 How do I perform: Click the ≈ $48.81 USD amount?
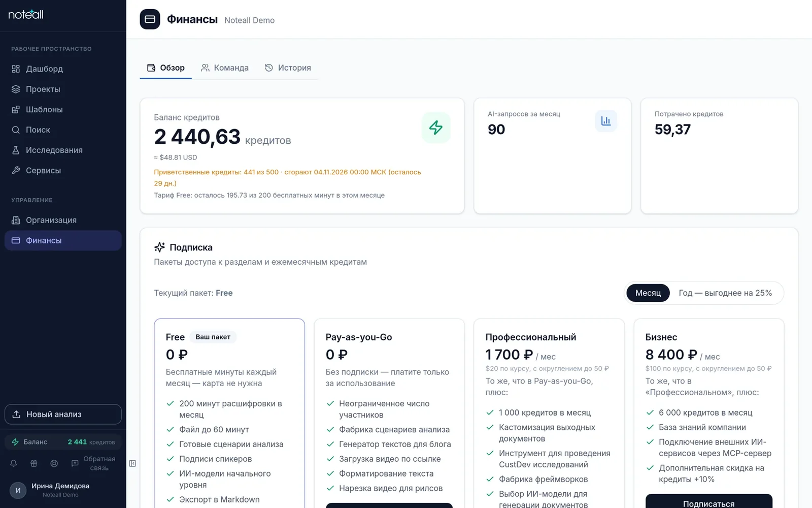pyautogui.click(x=176, y=157)
